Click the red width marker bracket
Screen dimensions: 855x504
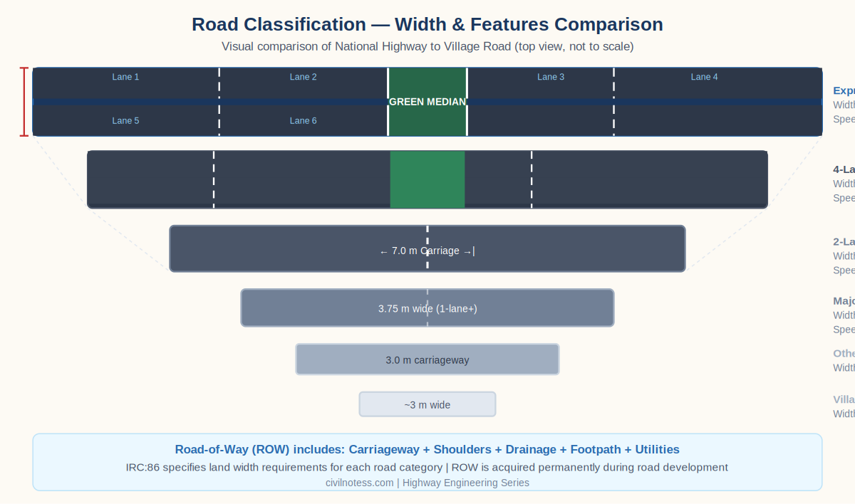pyautogui.click(x=24, y=102)
